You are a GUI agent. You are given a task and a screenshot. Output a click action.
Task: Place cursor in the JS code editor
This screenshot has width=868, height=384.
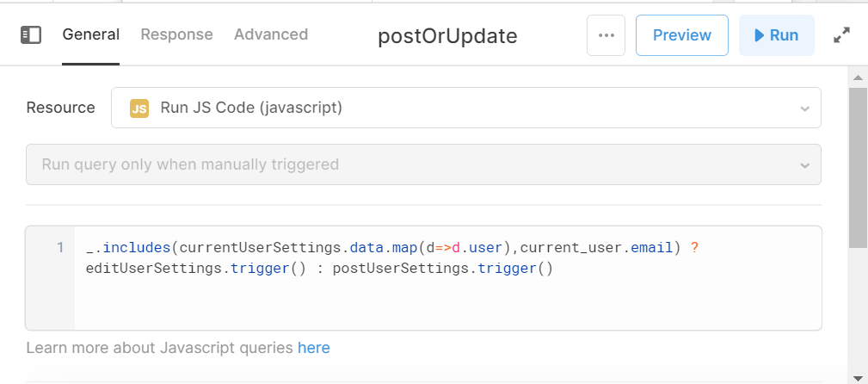click(448, 278)
